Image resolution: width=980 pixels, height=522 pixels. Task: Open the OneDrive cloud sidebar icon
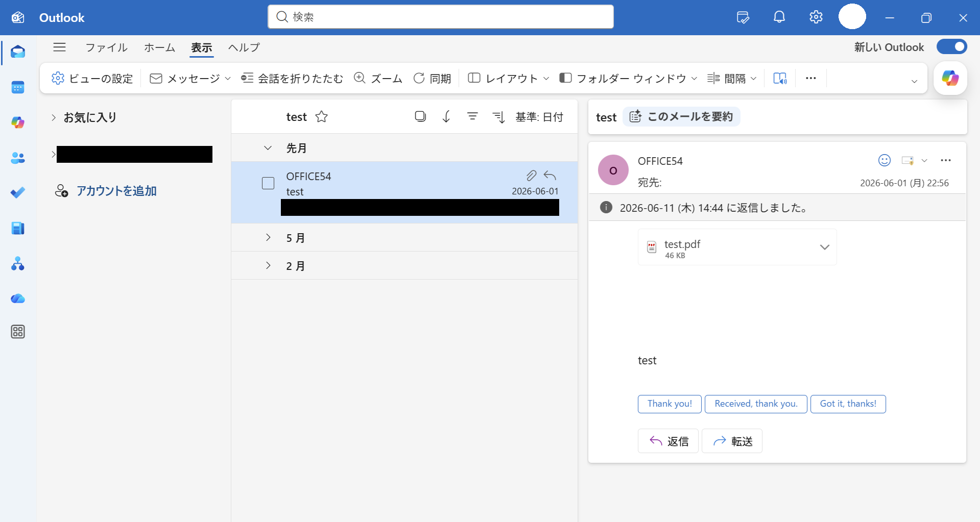[x=18, y=299]
